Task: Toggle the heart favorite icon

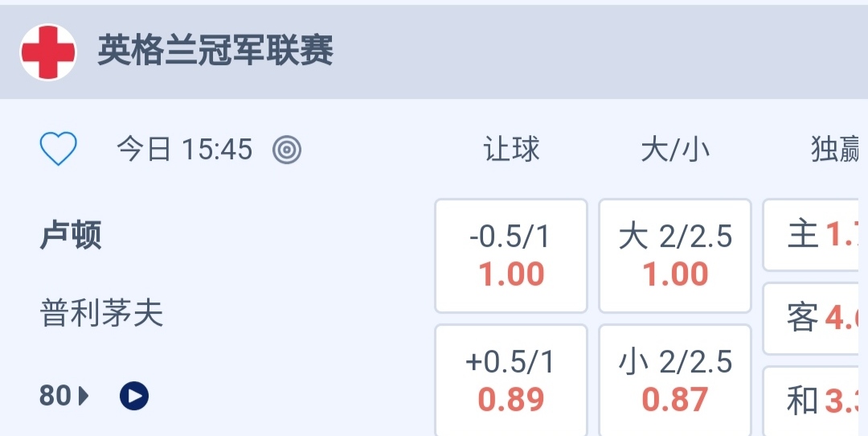Action: pos(59,150)
